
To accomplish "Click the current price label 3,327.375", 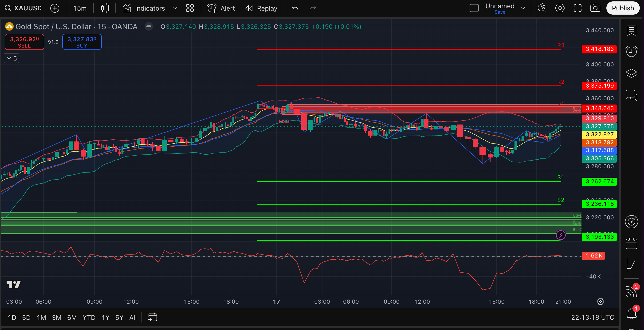I will 599,126.
